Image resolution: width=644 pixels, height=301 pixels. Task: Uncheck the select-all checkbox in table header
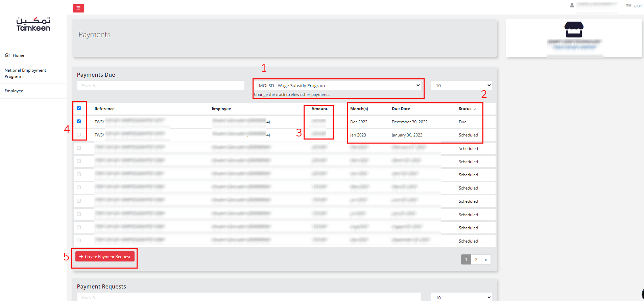(x=79, y=108)
